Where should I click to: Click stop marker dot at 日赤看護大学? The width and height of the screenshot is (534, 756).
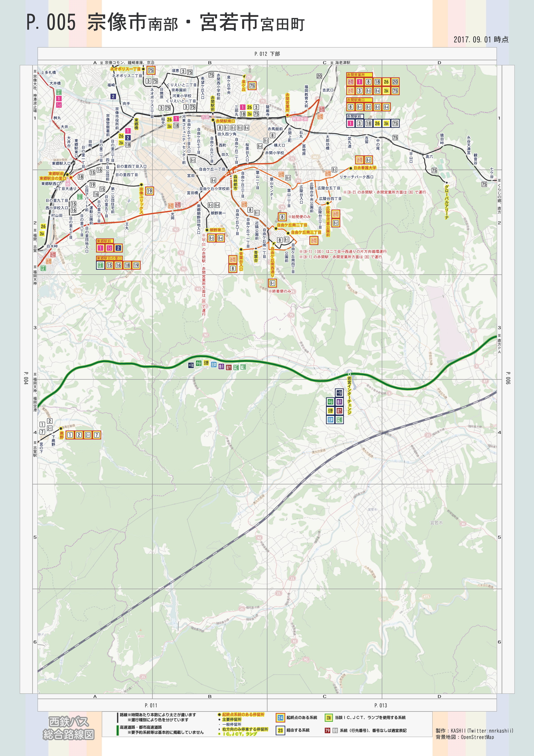[351, 168]
